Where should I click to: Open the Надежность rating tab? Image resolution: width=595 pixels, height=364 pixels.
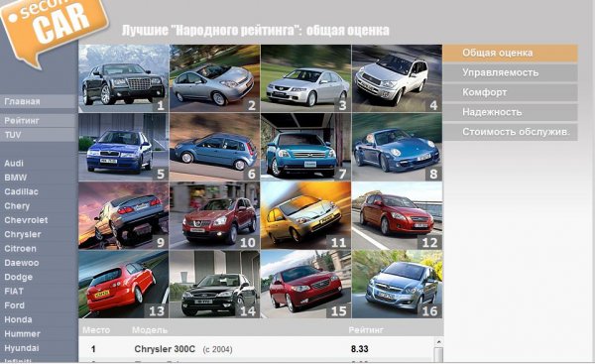(511, 112)
